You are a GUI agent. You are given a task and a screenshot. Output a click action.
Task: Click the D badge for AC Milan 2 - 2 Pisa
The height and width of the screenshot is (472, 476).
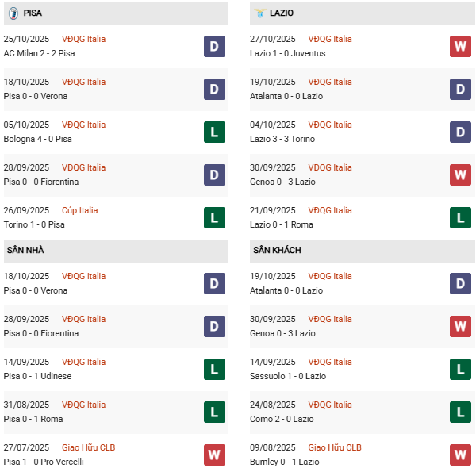tap(214, 47)
